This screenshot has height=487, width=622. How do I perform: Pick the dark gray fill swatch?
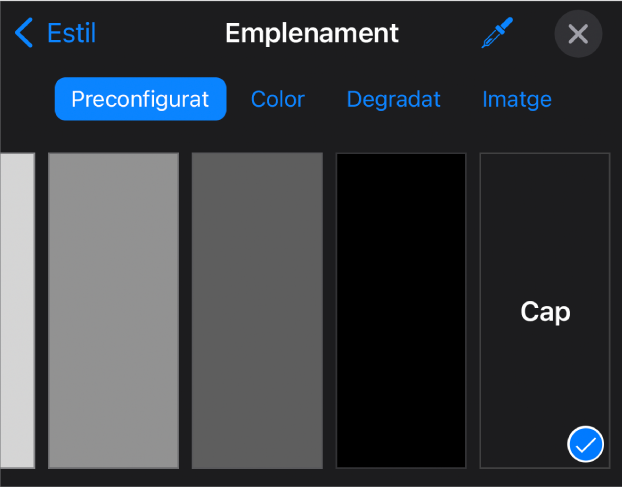coord(257,311)
